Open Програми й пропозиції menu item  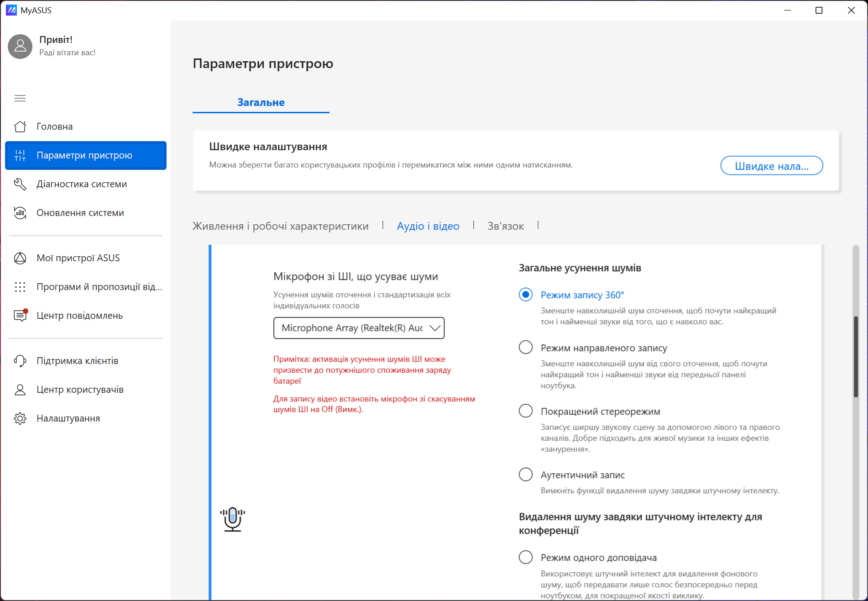click(86, 287)
